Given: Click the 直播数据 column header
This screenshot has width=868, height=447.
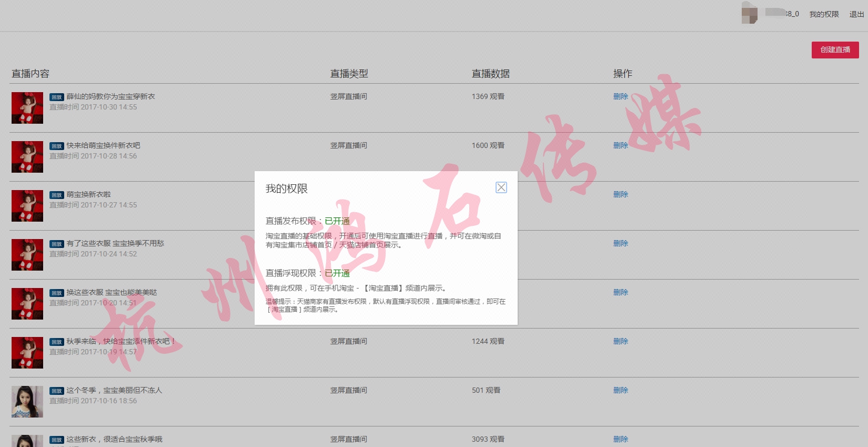Looking at the screenshot, I should tap(490, 74).
